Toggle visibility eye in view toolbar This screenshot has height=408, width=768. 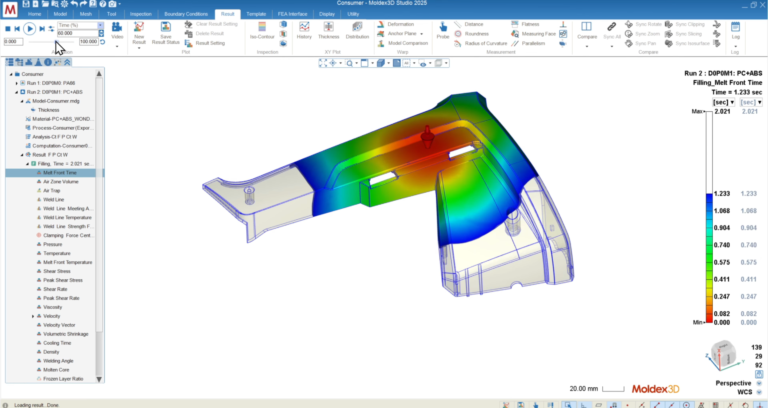pyautogui.click(x=423, y=64)
